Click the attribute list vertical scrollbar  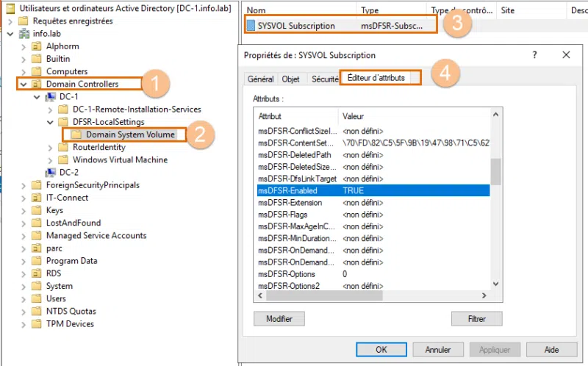coord(496,220)
